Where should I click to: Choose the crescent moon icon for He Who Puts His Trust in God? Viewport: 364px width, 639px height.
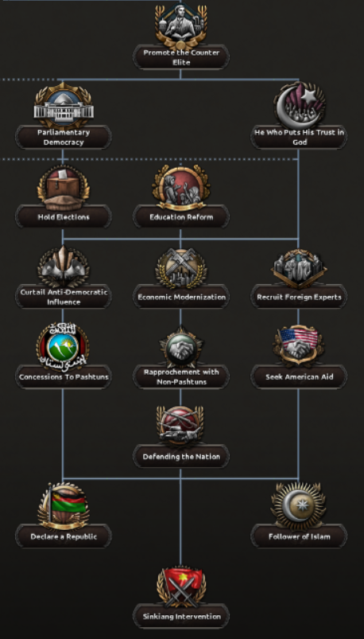click(x=300, y=106)
